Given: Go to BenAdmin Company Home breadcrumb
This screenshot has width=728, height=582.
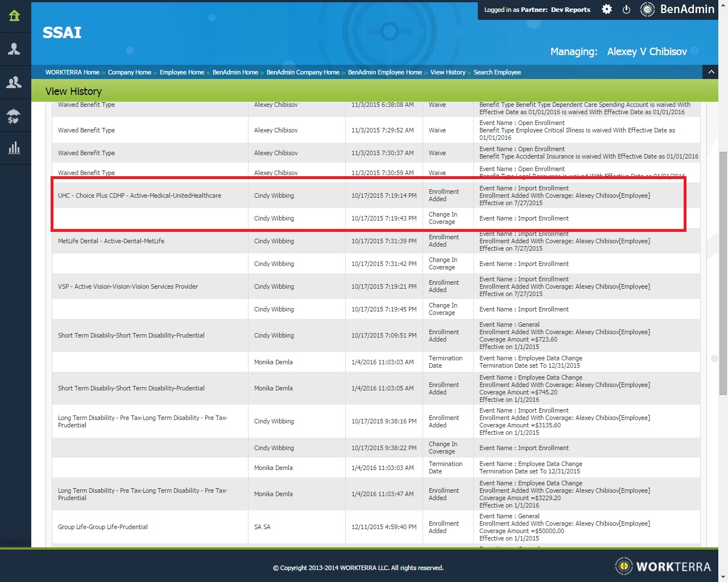Looking at the screenshot, I should 303,72.
